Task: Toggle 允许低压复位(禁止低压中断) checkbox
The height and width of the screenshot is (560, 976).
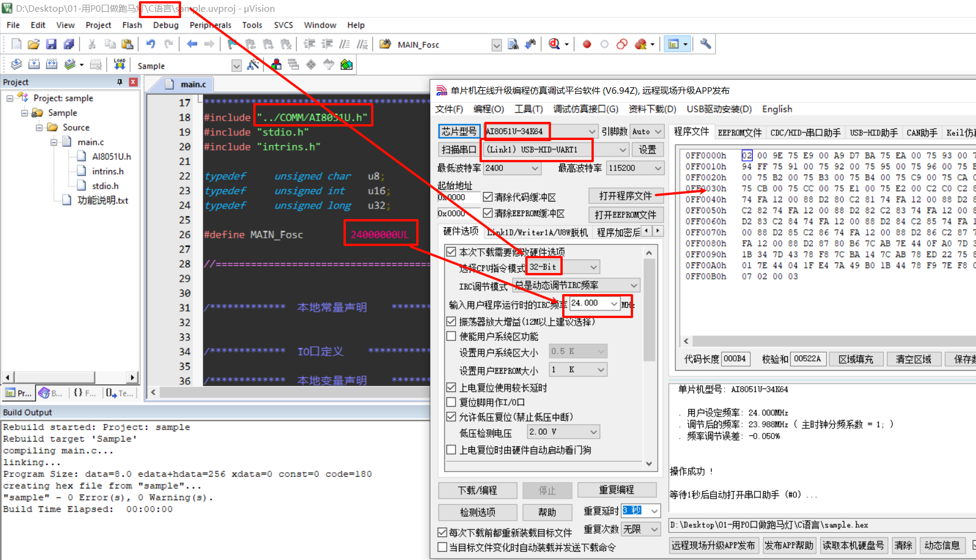Action: (x=451, y=416)
